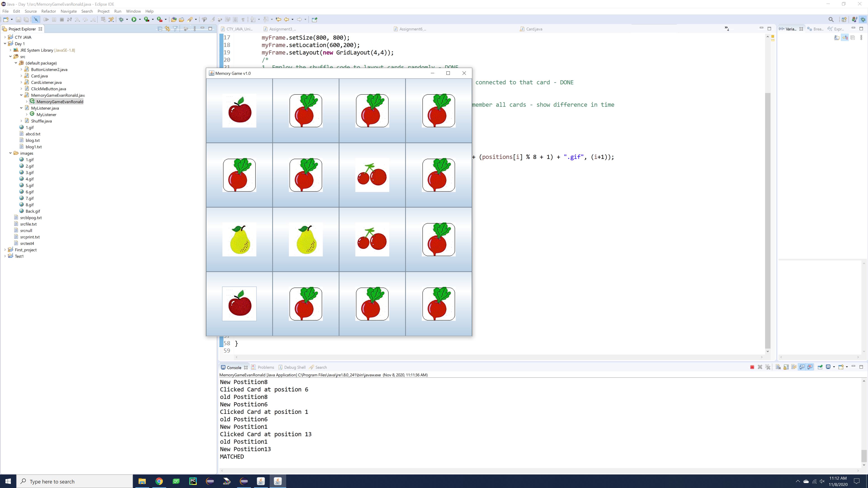868x488 pixels.
Task: Open Card.java in the Project Explorer
Action: 39,76
